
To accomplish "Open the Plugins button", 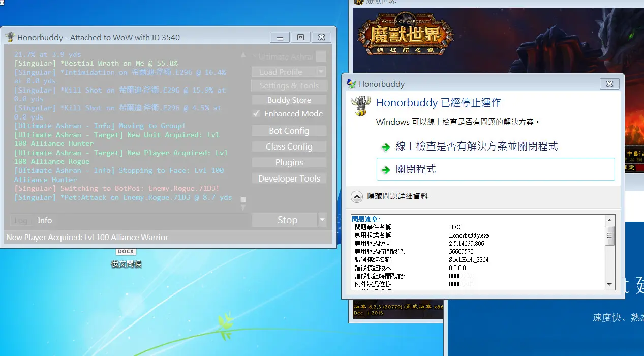I will pyautogui.click(x=289, y=162).
